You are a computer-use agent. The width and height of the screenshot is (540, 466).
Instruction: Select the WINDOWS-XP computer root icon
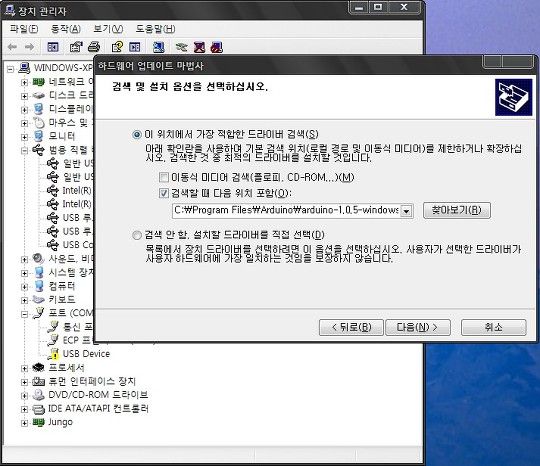click(24, 68)
